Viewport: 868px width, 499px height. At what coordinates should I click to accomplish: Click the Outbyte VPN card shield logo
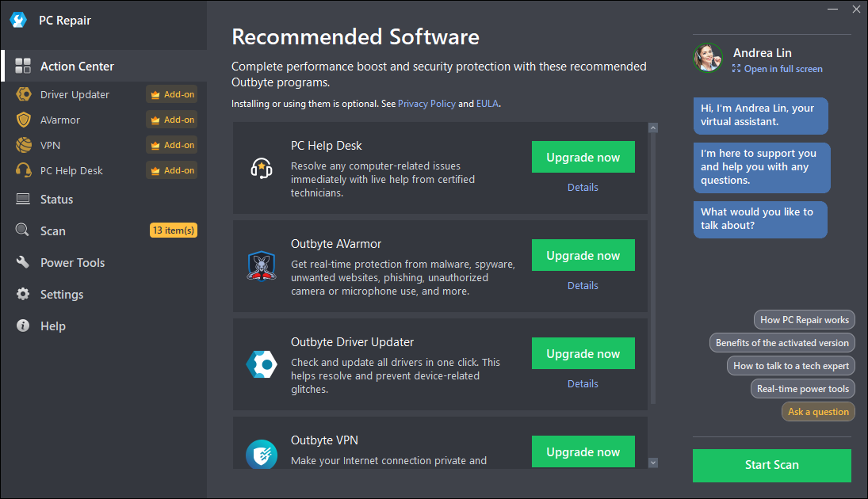(x=262, y=454)
